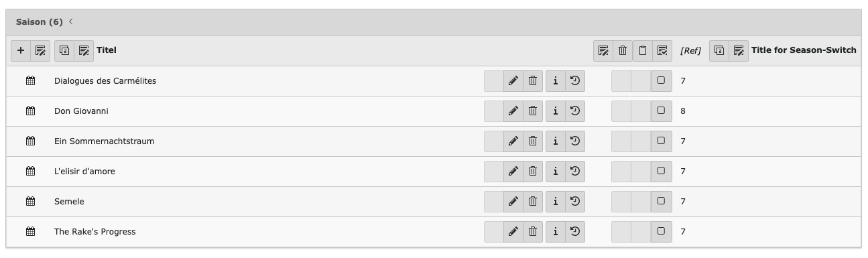Delete marked records via header trash icon
The image size is (868, 258).
pyautogui.click(x=623, y=50)
